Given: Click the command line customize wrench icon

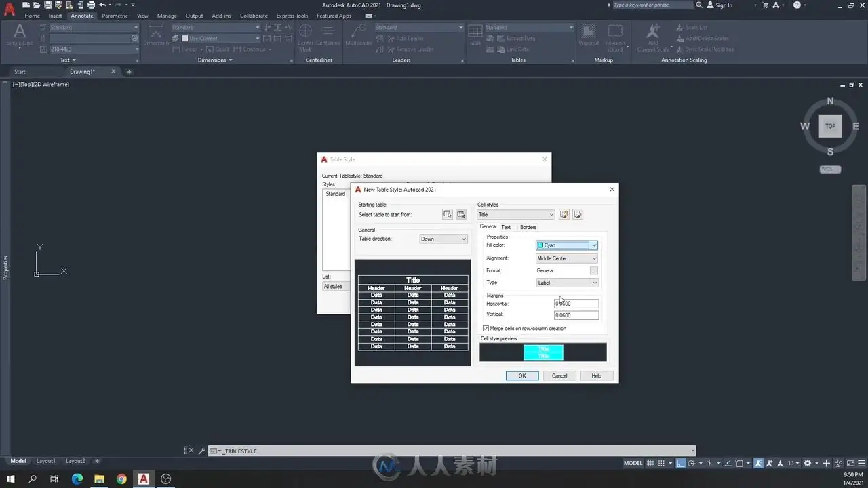Looking at the screenshot, I should [x=201, y=451].
